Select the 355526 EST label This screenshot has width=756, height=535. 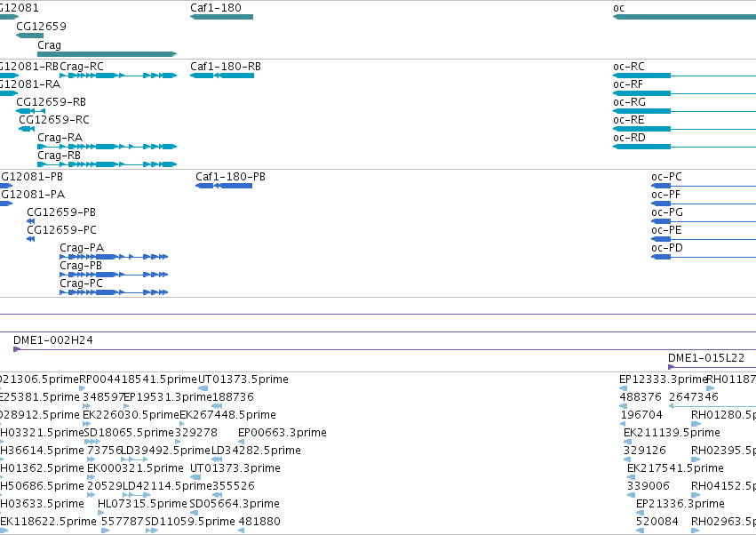coord(234,486)
